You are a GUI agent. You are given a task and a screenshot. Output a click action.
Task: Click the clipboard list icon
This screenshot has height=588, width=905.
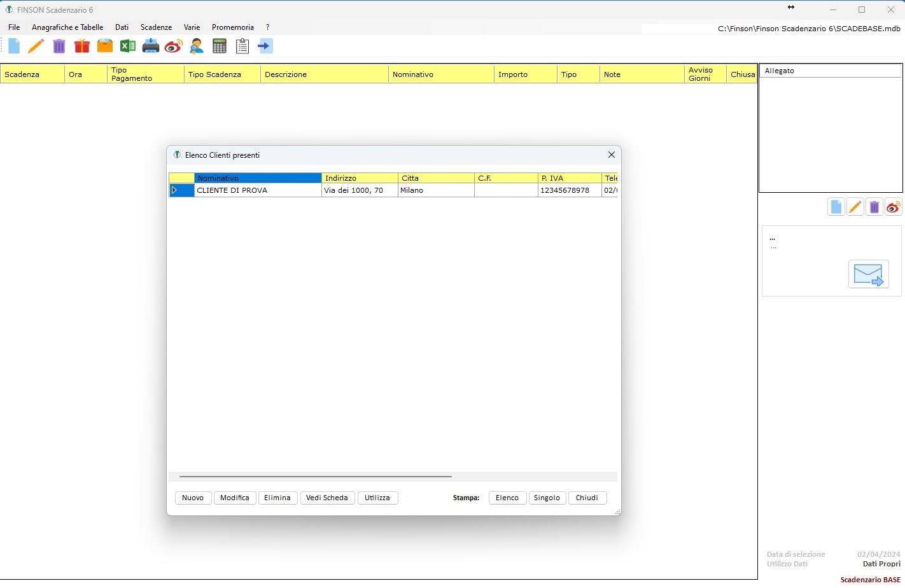[242, 46]
